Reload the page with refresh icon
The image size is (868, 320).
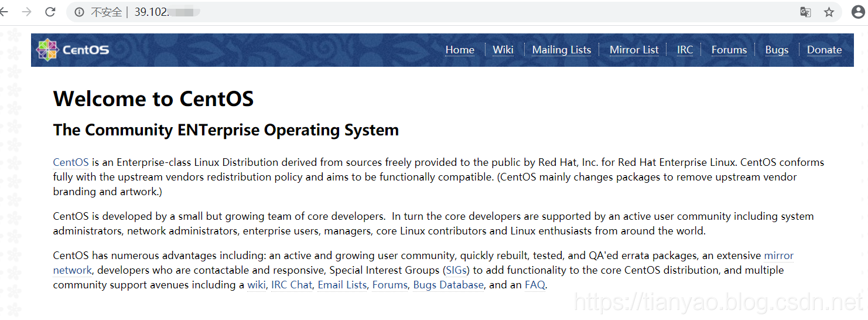pyautogui.click(x=50, y=12)
